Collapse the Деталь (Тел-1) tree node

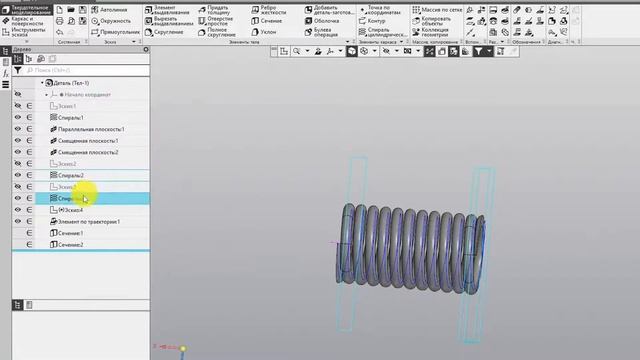42,83
